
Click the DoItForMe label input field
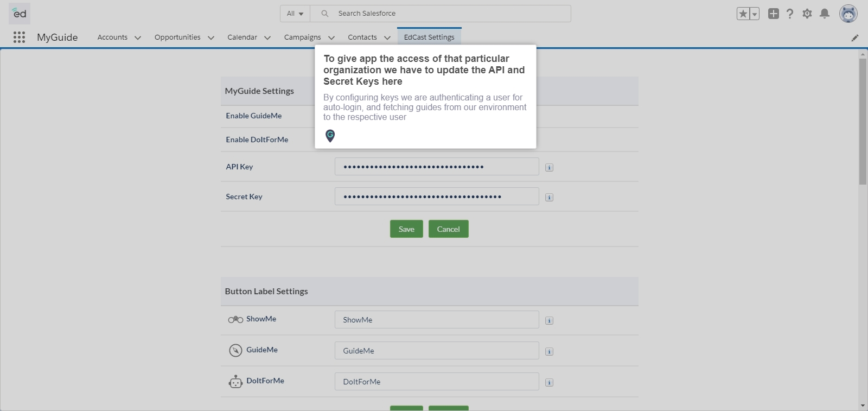coord(437,382)
